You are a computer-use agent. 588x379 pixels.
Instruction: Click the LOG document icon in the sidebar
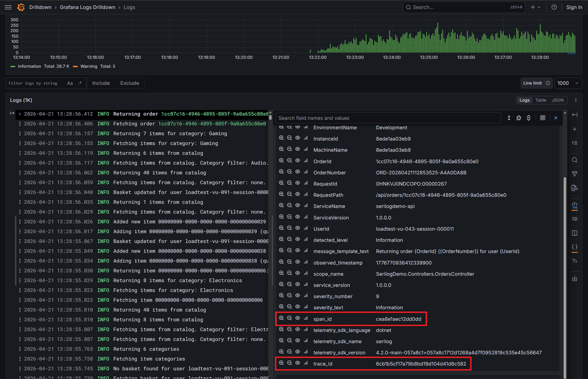point(575,188)
